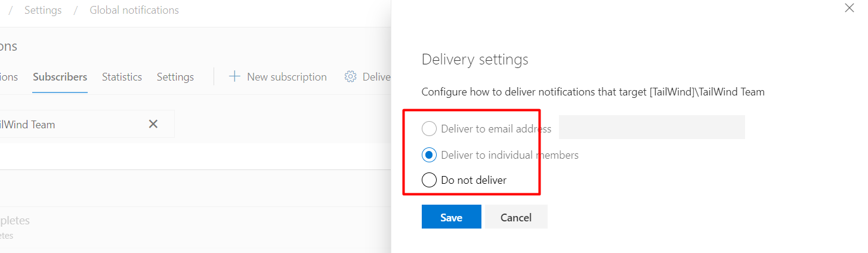Focus the email address text box

(652, 127)
